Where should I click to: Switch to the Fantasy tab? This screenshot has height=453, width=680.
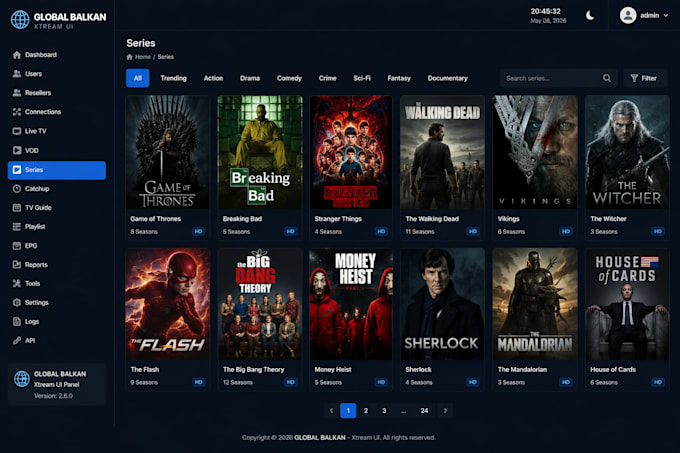[399, 78]
